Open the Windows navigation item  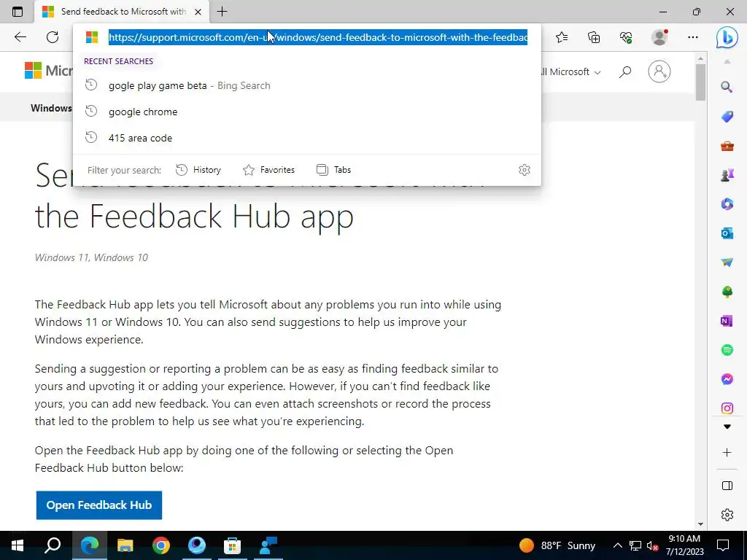(x=52, y=108)
